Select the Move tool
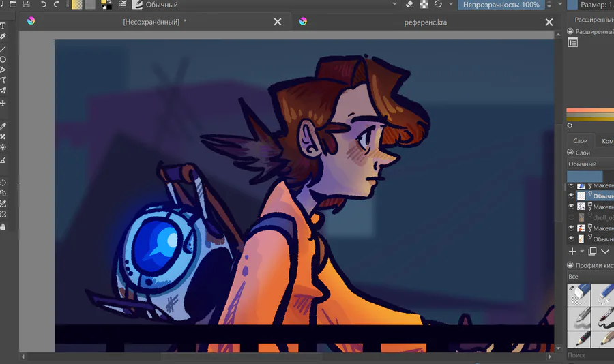 click(x=3, y=104)
